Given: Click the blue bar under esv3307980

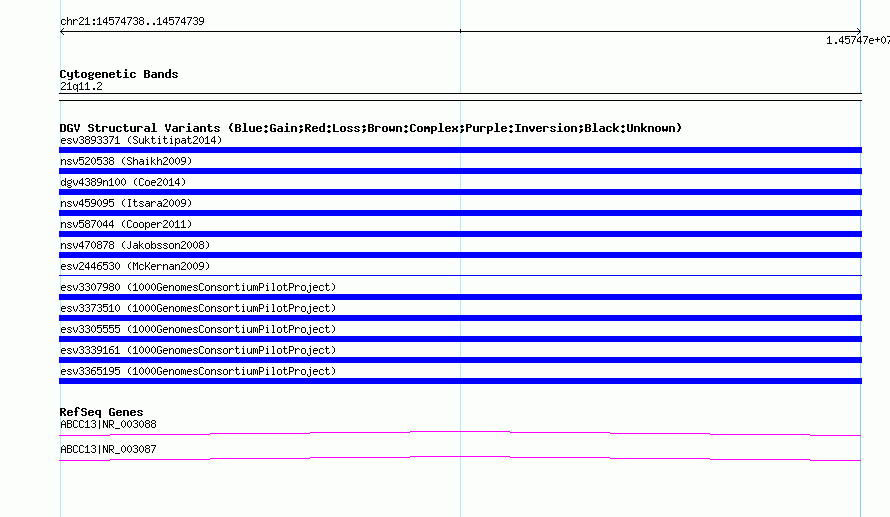Looking at the screenshot, I should click(460, 297).
